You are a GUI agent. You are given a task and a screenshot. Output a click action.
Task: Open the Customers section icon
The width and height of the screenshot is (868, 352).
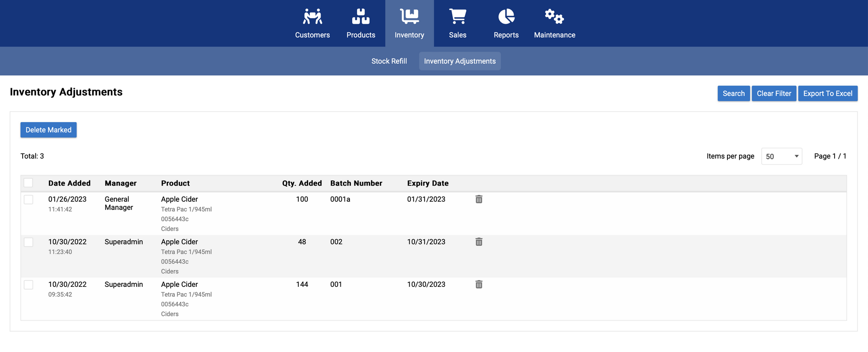click(x=312, y=17)
